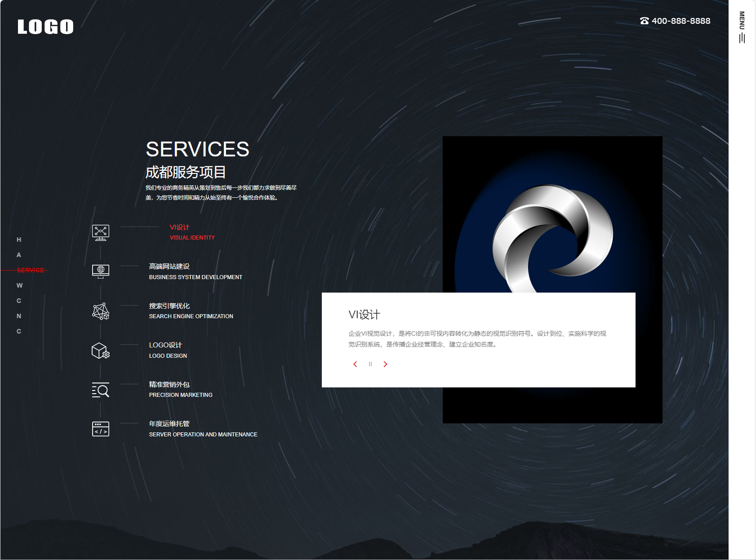Click the PRECISION MARKETING subtitle
Screen dimensions: 756x560
[x=181, y=395]
